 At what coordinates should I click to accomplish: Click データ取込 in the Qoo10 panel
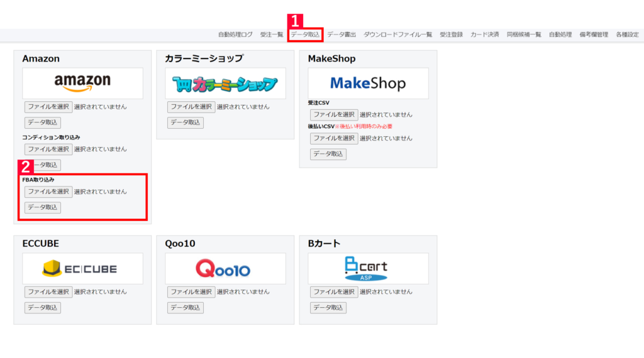click(x=186, y=308)
